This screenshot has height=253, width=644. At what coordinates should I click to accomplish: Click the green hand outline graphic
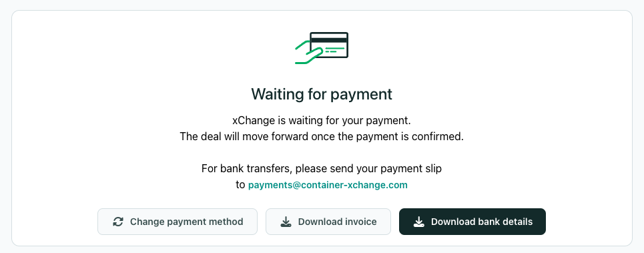(308, 52)
